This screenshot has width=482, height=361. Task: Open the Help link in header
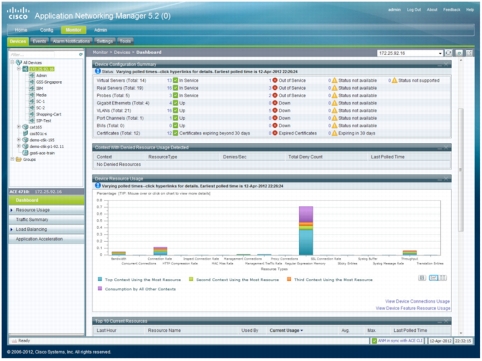(x=470, y=10)
